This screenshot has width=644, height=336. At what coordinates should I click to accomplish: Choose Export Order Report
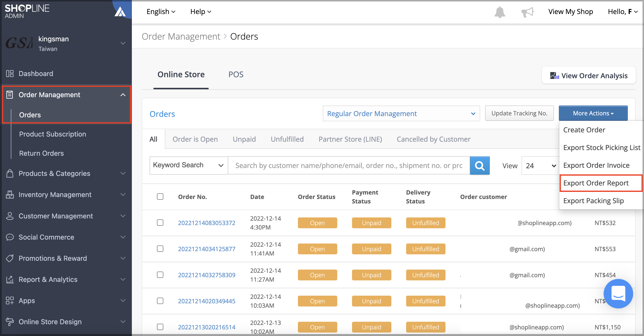tap(600, 183)
